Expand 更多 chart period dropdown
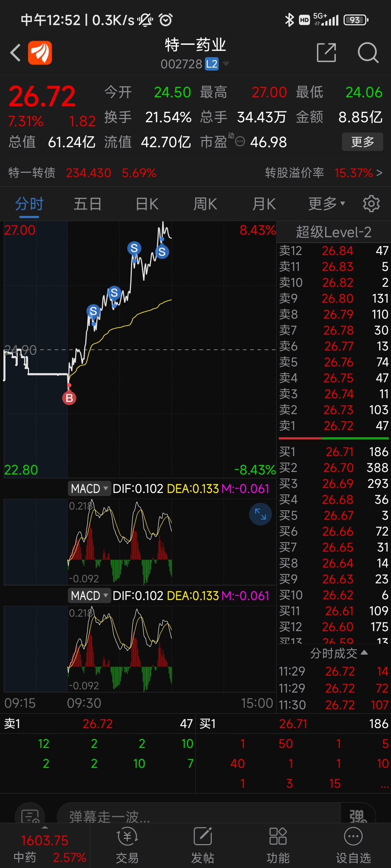 [x=327, y=204]
